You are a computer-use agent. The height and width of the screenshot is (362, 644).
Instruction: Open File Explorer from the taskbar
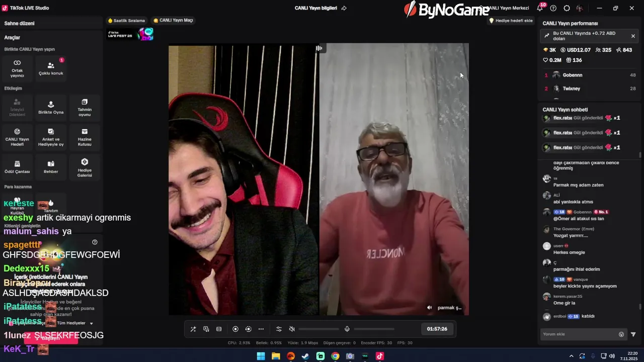pos(276,356)
